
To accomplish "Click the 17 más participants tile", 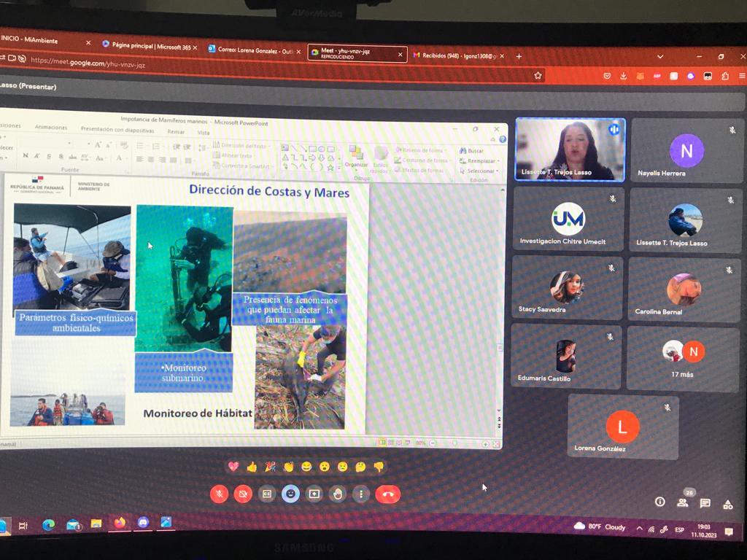I will (683, 359).
